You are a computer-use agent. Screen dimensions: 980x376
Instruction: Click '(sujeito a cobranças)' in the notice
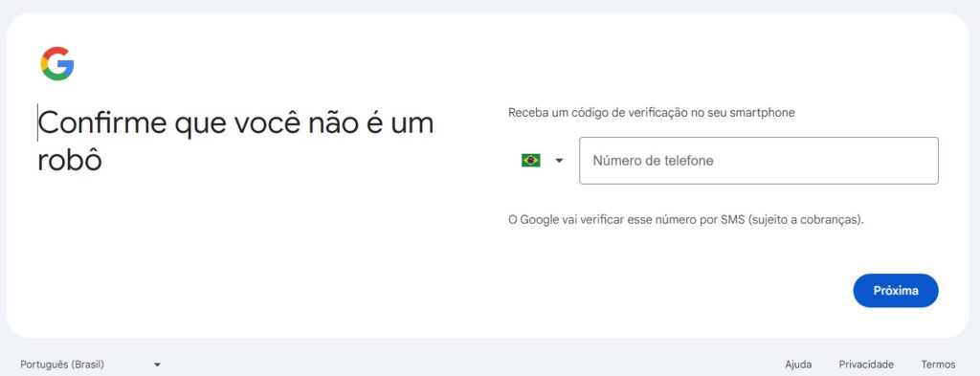[806, 220]
